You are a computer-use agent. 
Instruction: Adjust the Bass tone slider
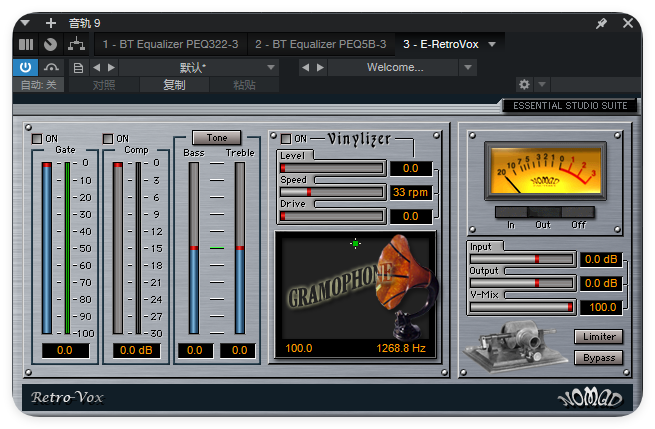click(x=194, y=248)
